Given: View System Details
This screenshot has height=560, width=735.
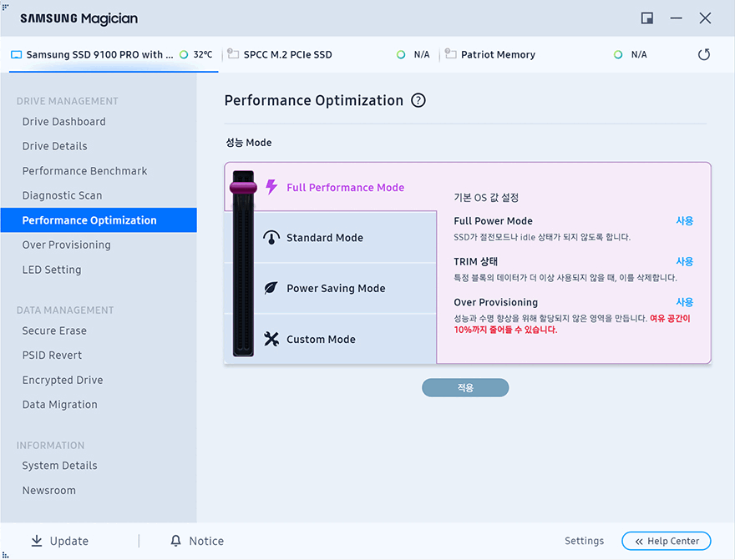Looking at the screenshot, I should click(59, 466).
